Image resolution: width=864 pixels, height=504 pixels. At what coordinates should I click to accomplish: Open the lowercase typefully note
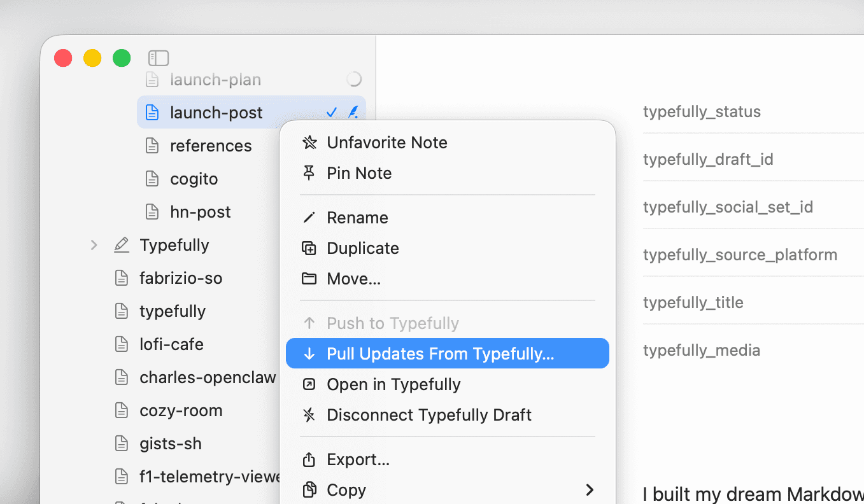click(173, 311)
